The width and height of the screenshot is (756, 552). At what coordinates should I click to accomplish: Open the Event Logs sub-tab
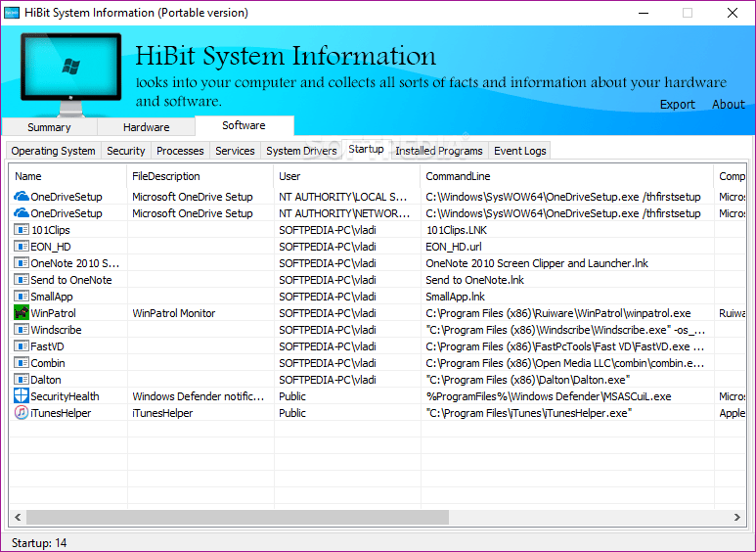point(519,151)
